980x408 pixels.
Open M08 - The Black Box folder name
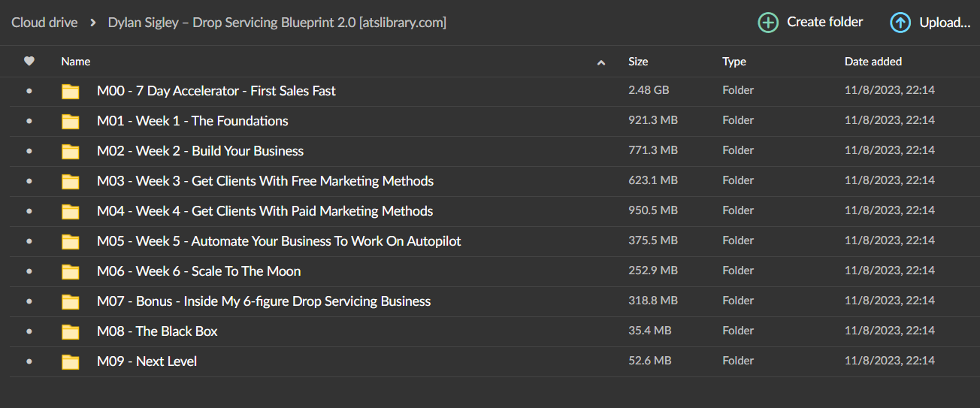157,331
